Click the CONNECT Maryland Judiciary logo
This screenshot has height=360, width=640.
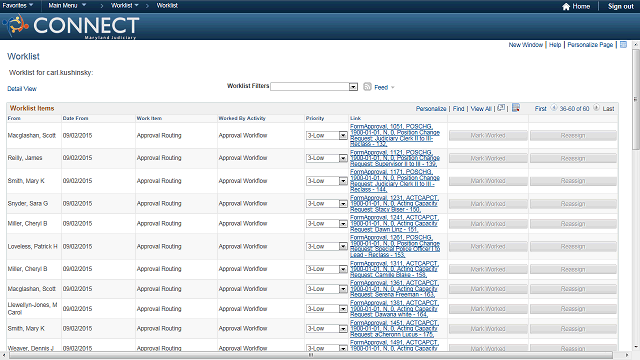tap(71, 26)
